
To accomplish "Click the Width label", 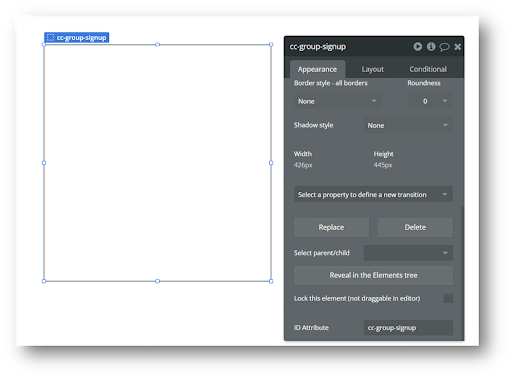I will click(303, 154).
